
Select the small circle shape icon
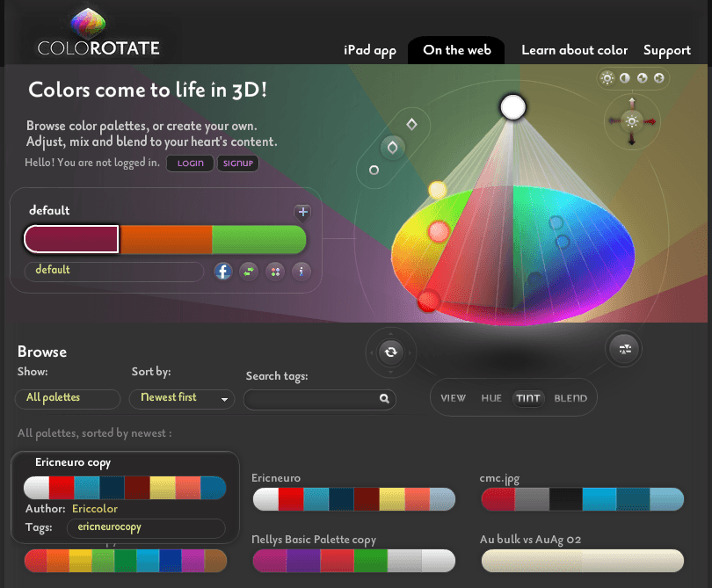point(374,171)
